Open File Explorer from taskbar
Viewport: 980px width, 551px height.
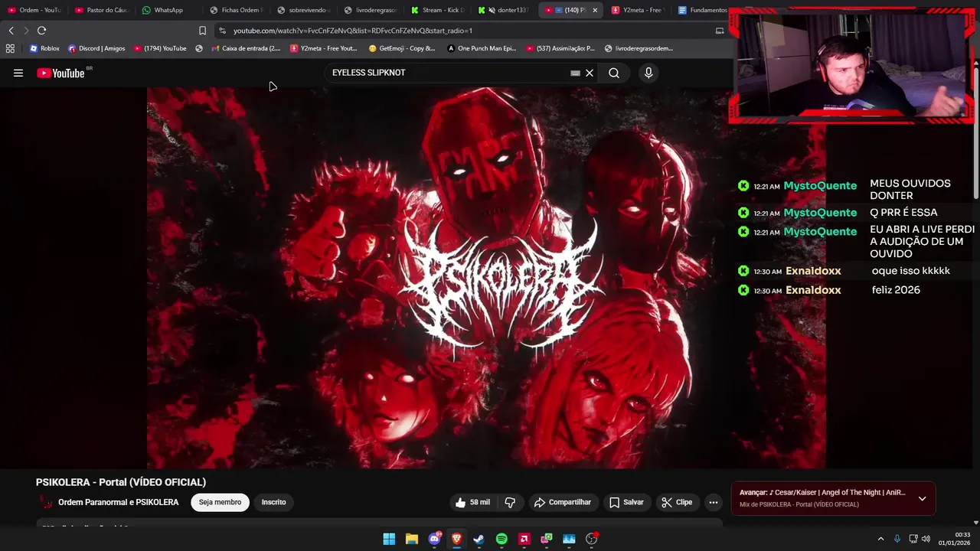[x=411, y=539]
